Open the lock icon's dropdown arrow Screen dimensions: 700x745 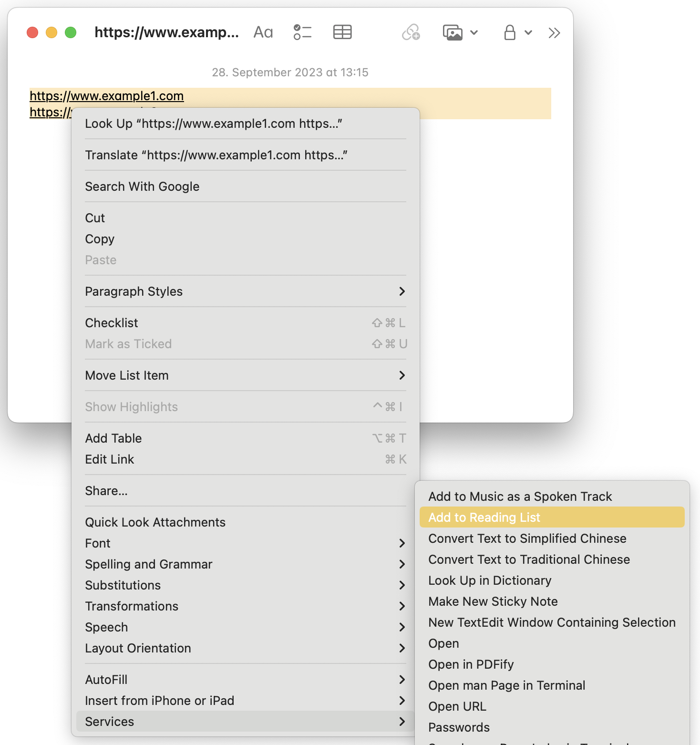tap(527, 33)
